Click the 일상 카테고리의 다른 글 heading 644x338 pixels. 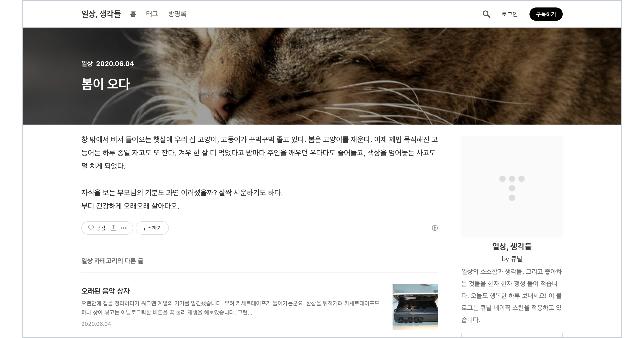coord(112,261)
